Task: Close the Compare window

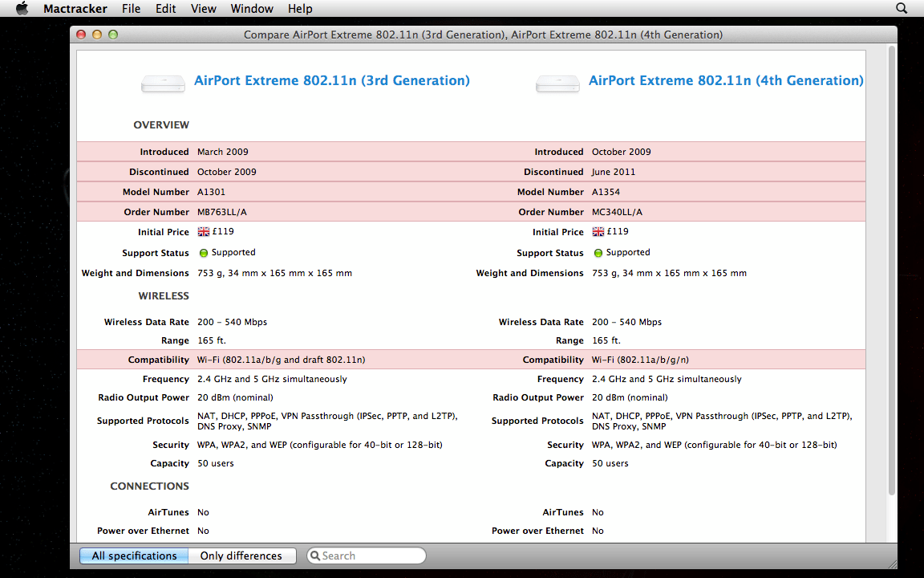Action: point(81,35)
